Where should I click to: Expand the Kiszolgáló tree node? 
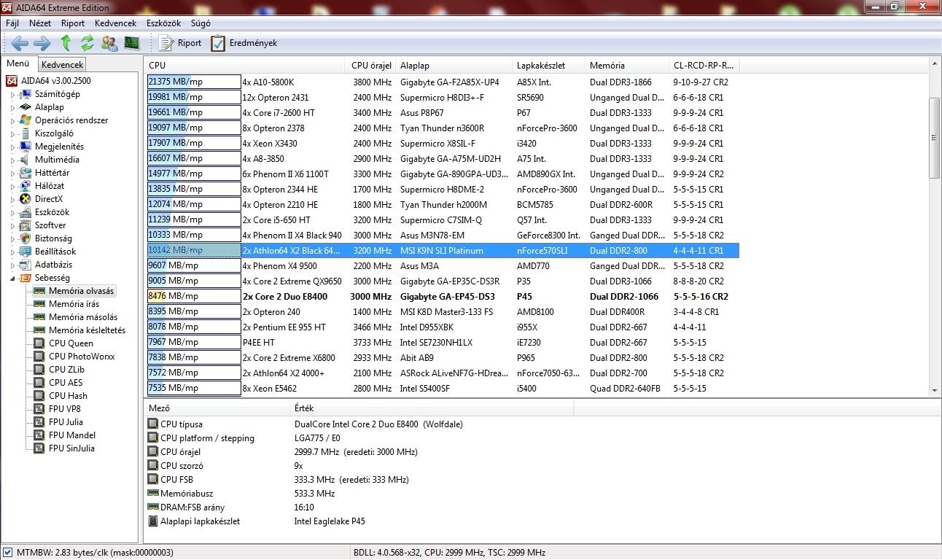pyautogui.click(x=12, y=133)
